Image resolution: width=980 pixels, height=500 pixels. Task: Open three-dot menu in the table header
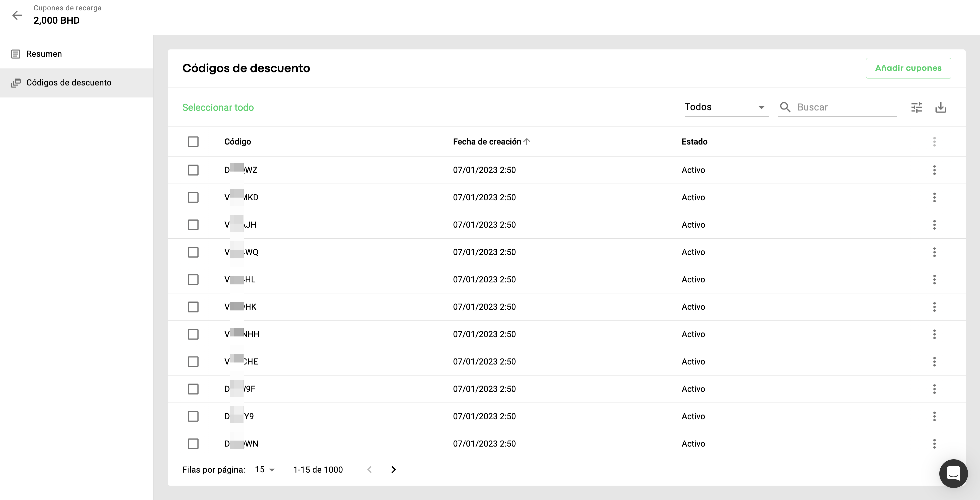(x=934, y=142)
